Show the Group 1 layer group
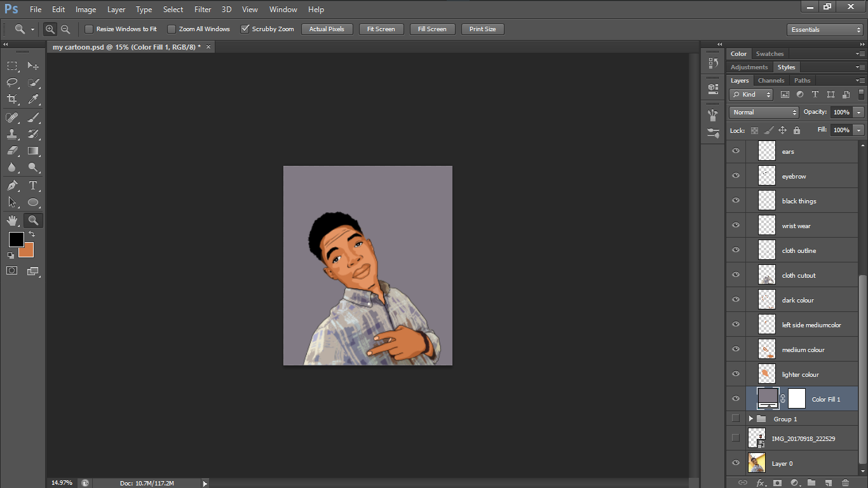Viewport: 868px width, 488px height. pos(736,418)
